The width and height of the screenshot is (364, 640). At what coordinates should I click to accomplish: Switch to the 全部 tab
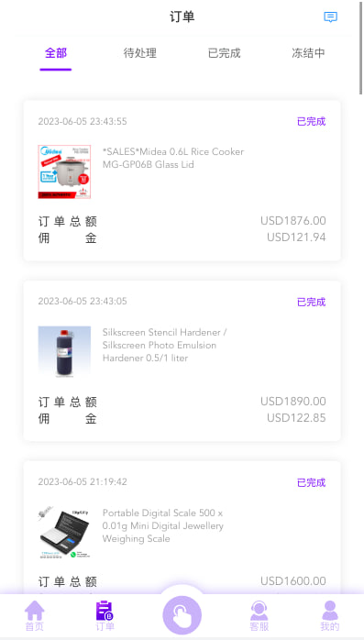pyautogui.click(x=56, y=53)
